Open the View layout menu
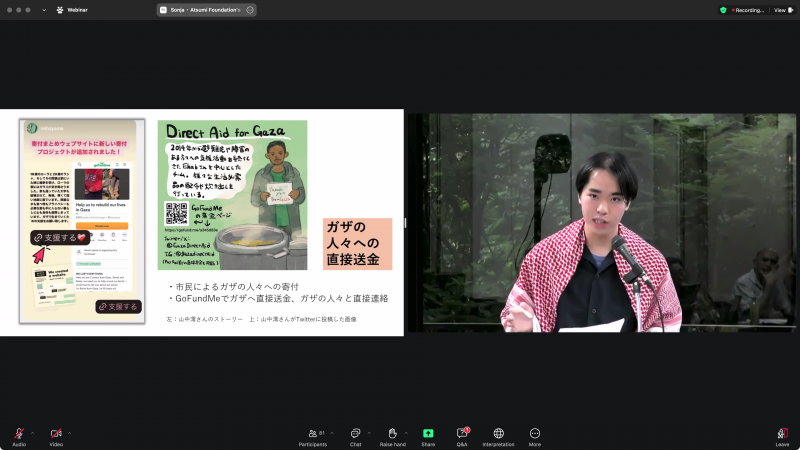800x450 pixels. click(x=783, y=10)
